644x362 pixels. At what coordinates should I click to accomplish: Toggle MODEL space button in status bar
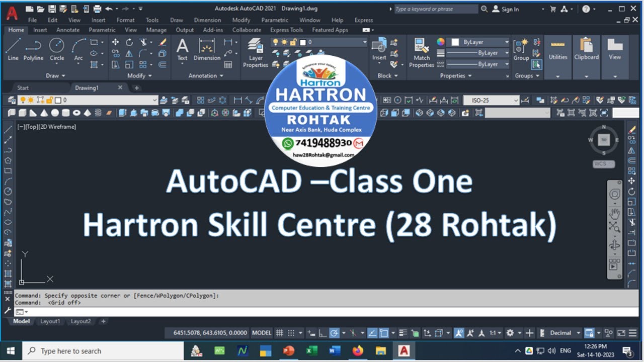262,333
